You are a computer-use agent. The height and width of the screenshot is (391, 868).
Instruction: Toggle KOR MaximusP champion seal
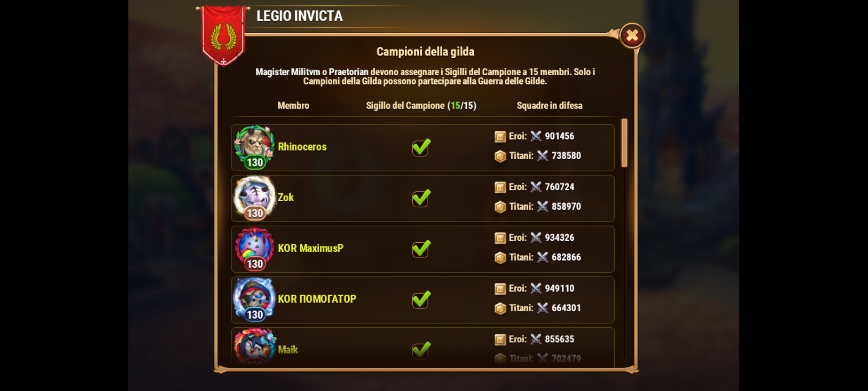(x=421, y=249)
